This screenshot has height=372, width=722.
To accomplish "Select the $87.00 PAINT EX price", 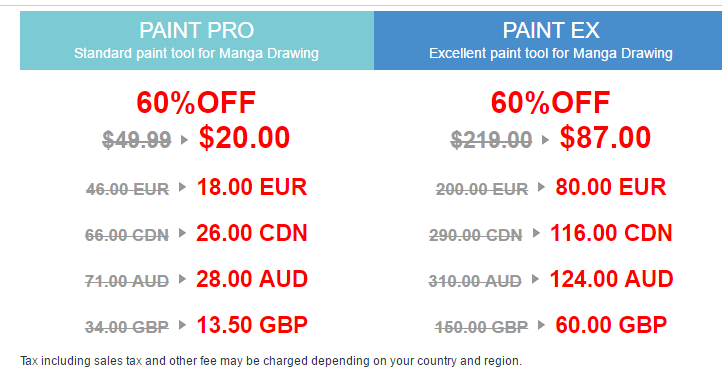I will 605,138.
